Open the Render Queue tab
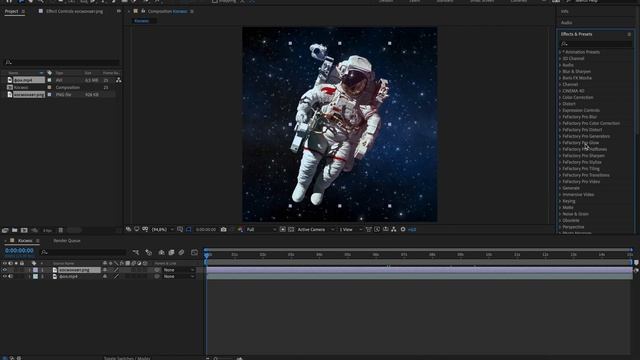Image resolution: width=640 pixels, height=360 pixels. [67, 241]
